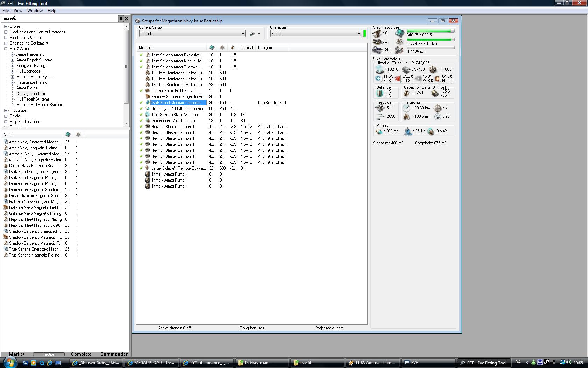Switch to the Commander tab
The height and width of the screenshot is (368, 588).
tap(114, 354)
